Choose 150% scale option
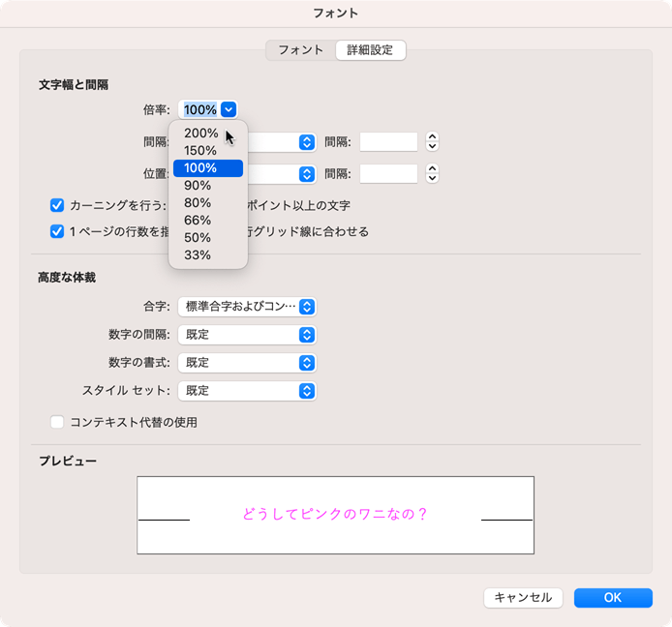The width and height of the screenshot is (672, 627). pyautogui.click(x=200, y=151)
